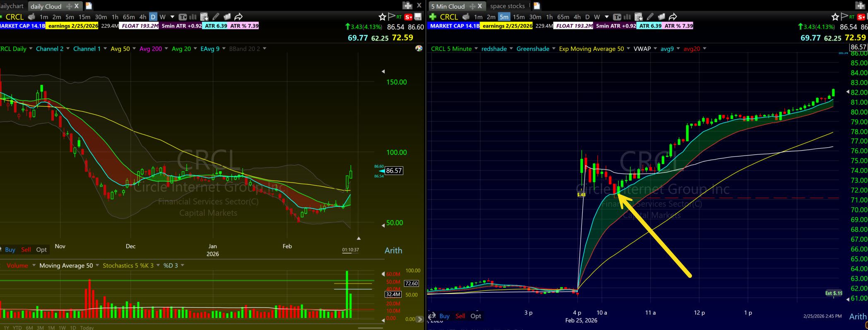Click the triangle handle near 50.00 daily scale
Image resolution: width=868 pixels, height=330 pixels.
pyautogui.click(x=383, y=225)
